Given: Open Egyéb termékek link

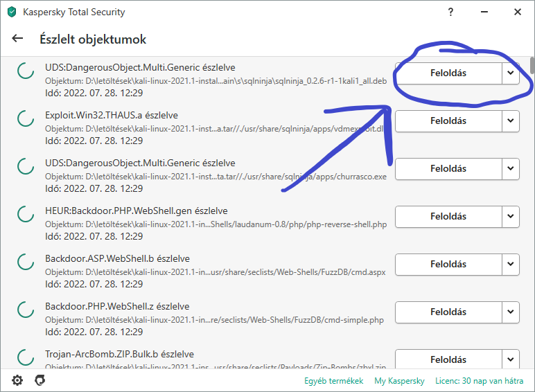Looking at the screenshot, I should coord(334,381).
